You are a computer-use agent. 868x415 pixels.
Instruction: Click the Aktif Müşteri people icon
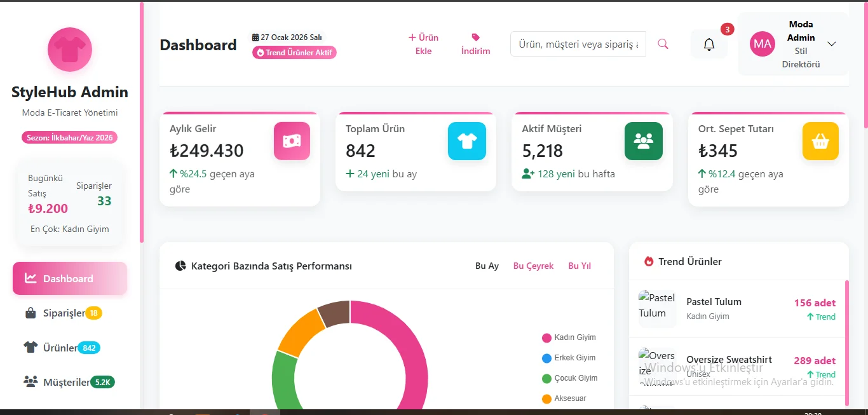[x=643, y=141]
